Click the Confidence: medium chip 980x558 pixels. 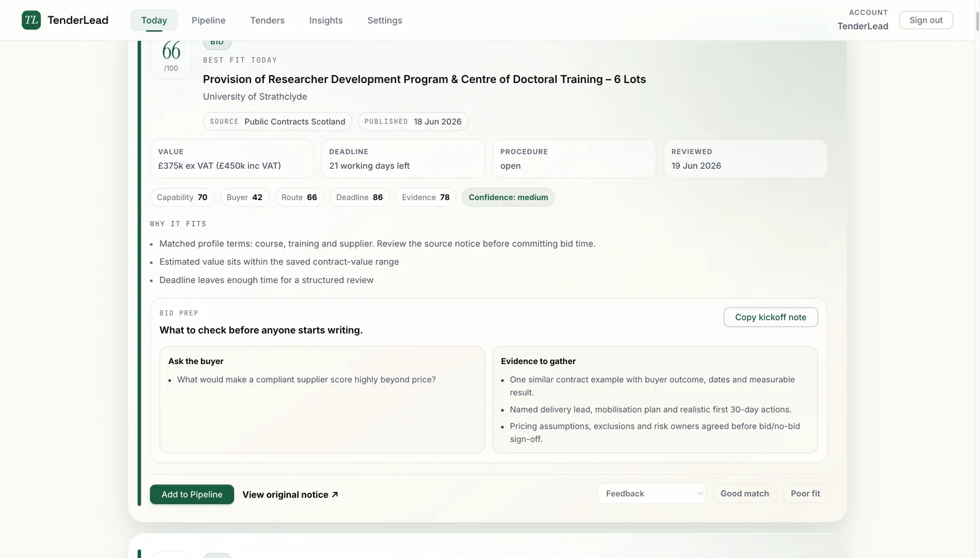[x=508, y=197]
